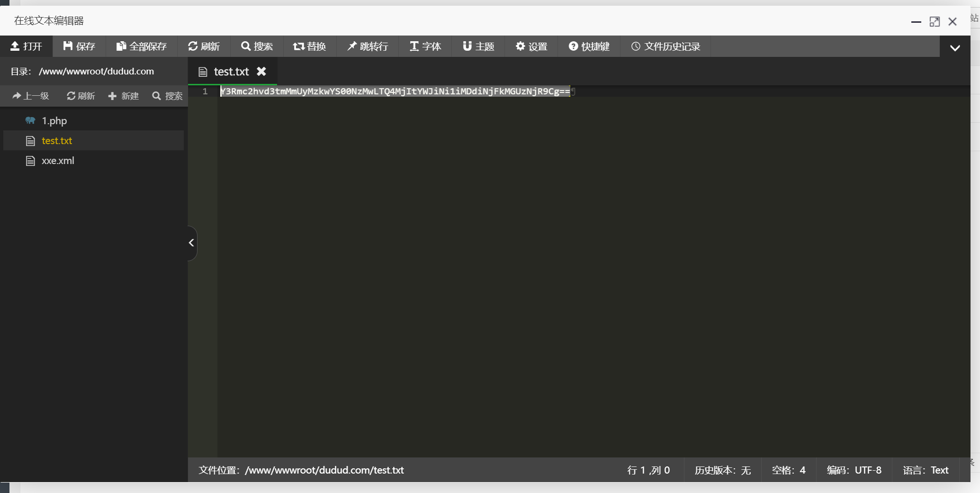Open 主题 theme selector
This screenshot has width=980, height=493.
(x=478, y=46)
